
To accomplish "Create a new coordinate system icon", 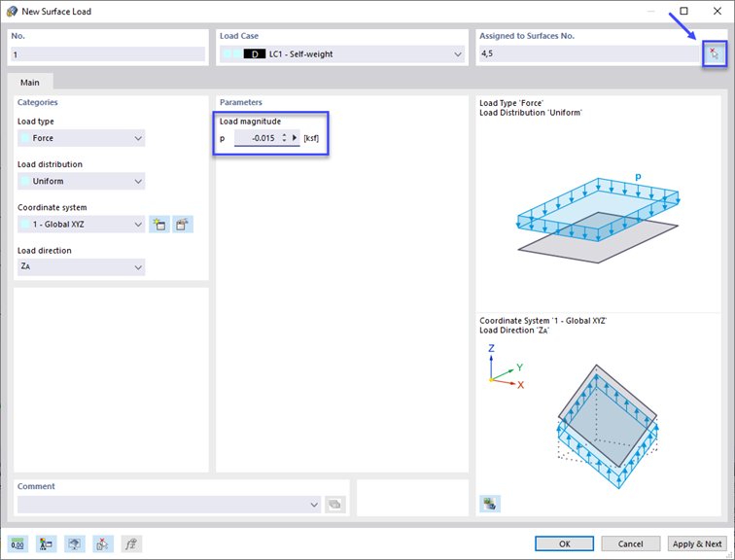I will coord(159,225).
